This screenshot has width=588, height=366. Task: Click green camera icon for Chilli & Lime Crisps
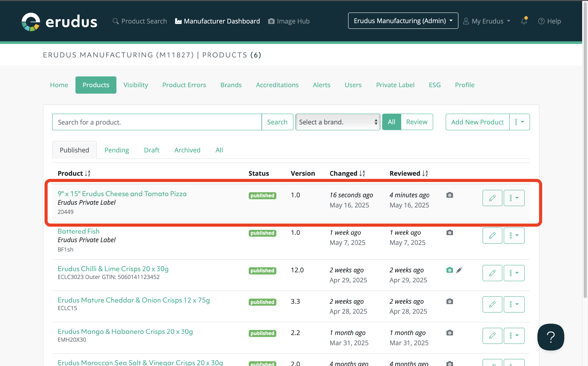click(x=450, y=270)
